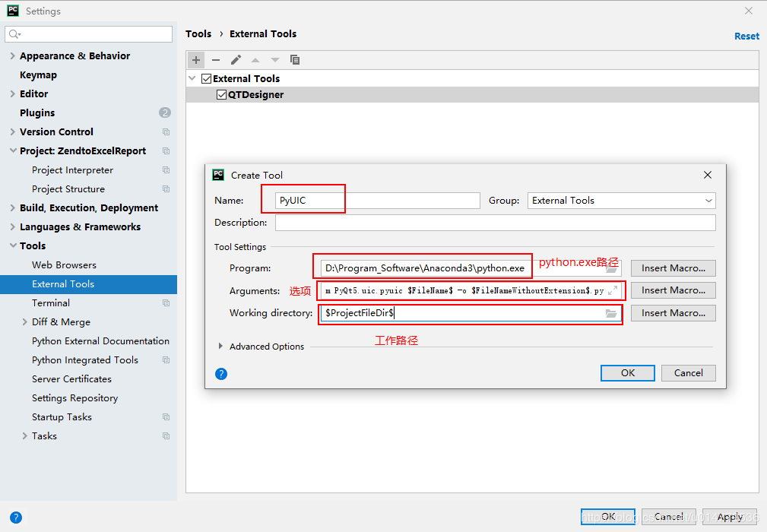Image resolution: width=767 pixels, height=532 pixels.
Task: Click project-level icon beside Version Control
Action: pos(166,132)
